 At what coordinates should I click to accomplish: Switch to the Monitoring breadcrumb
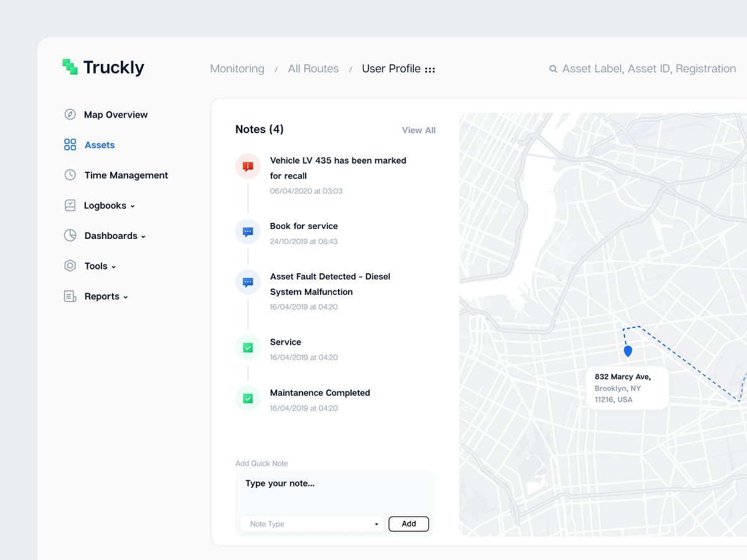(237, 68)
